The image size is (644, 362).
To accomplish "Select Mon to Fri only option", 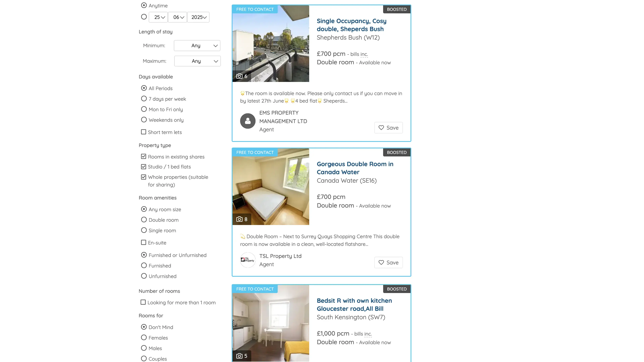I will [x=144, y=109].
